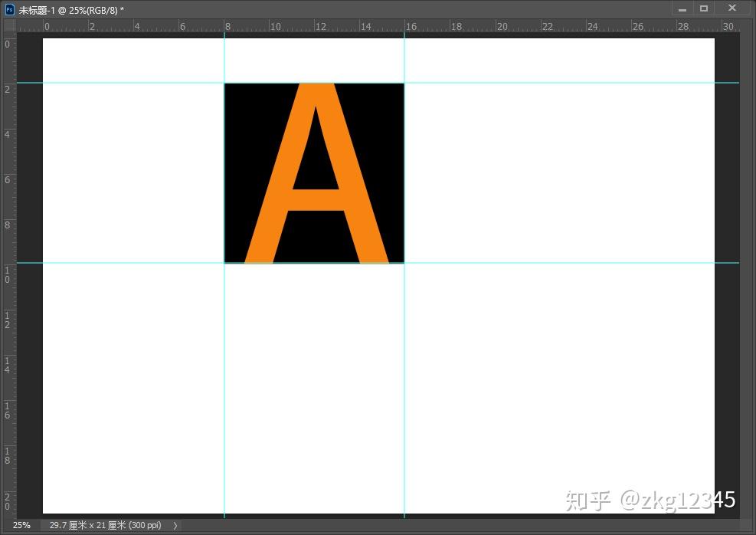Minimize the document window

click(682, 8)
